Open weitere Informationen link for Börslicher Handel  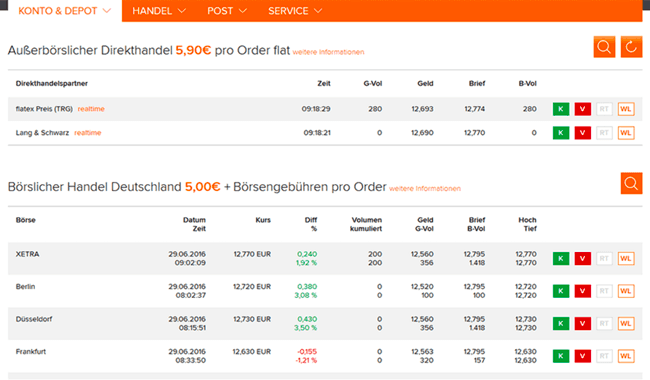[425, 189]
